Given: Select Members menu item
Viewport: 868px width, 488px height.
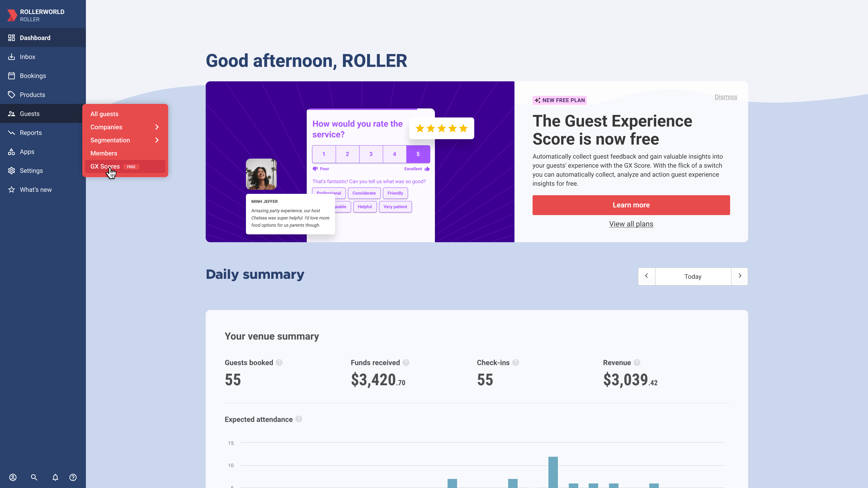Looking at the screenshot, I should 104,153.
